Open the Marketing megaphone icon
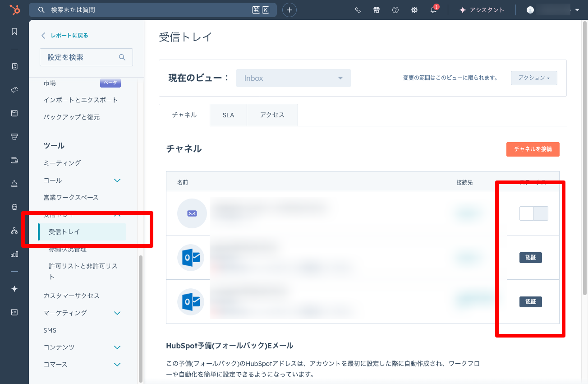The width and height of the screenshot is (588, 384). pos(14,90)
